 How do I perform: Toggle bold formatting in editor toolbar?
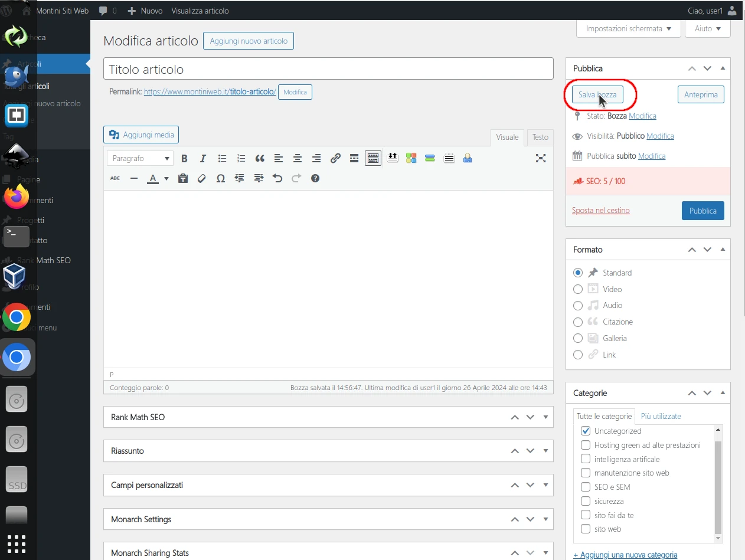(184, 158)
